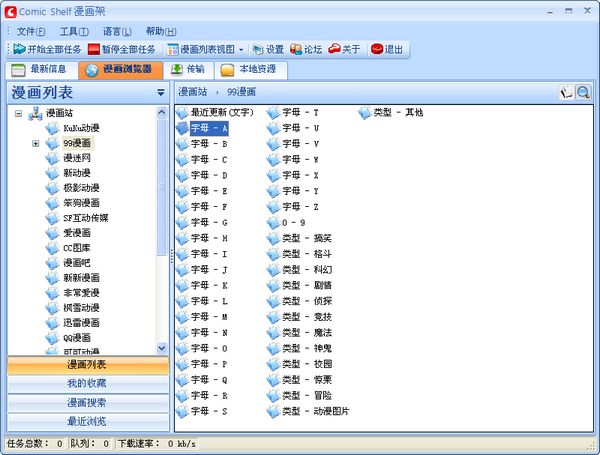The height and width of the screenshot is (455, 600).
Task: Click the 类型 - 科幻 folder icon
Action: point(274,270)
